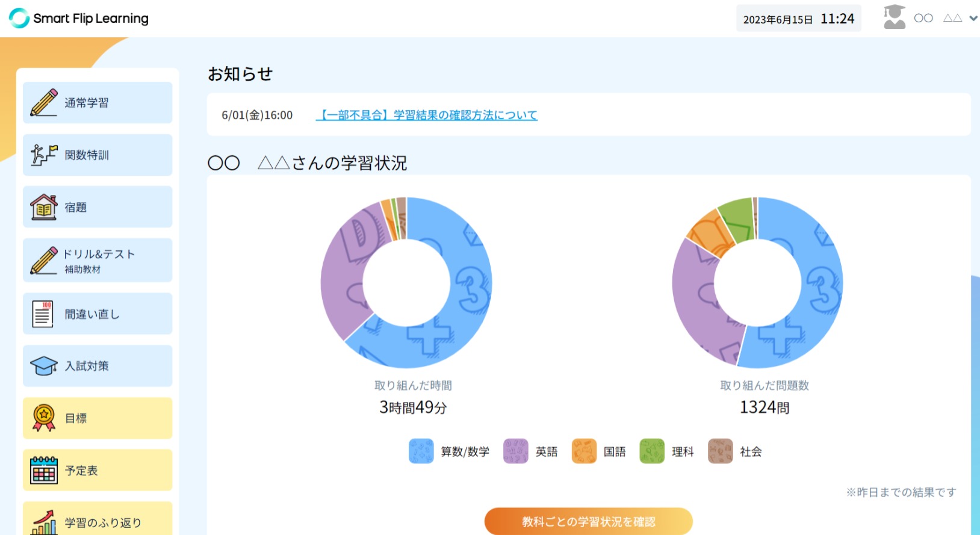Expand the user account dropdown chevron
This screenshot has width=980, height=535.
973,19
